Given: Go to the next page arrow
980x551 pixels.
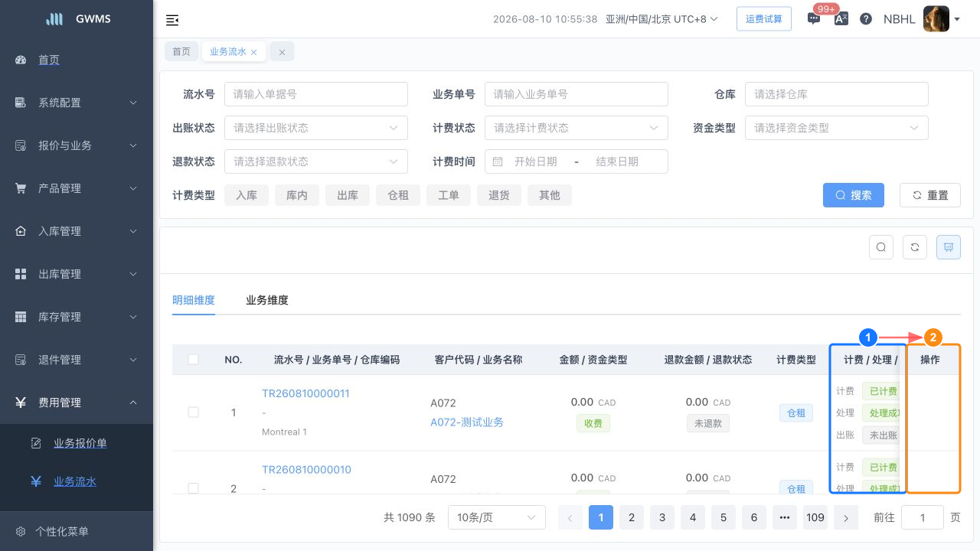Looking at the screenshot, I should point(846,518).
